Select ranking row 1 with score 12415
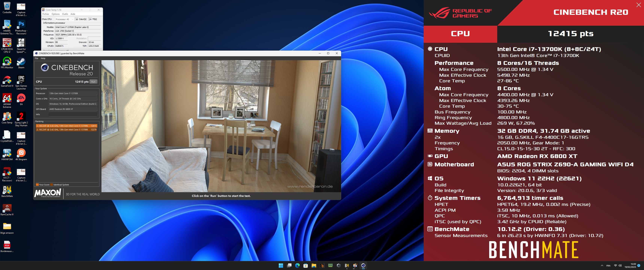 coord(66,126)
